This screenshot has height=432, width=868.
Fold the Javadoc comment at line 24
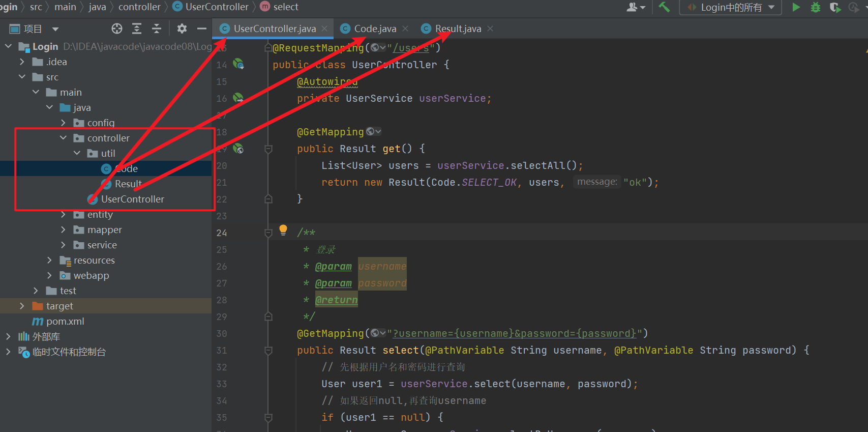(268, 233)
